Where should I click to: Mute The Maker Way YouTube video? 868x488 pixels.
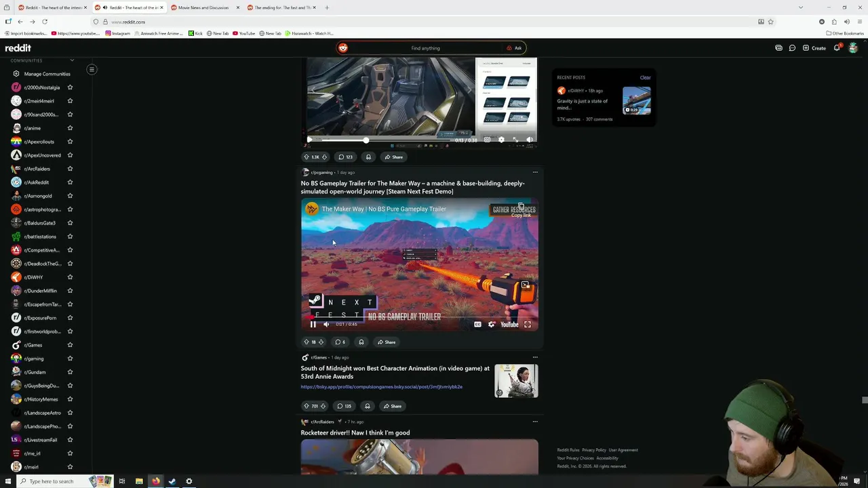(326, 325)
